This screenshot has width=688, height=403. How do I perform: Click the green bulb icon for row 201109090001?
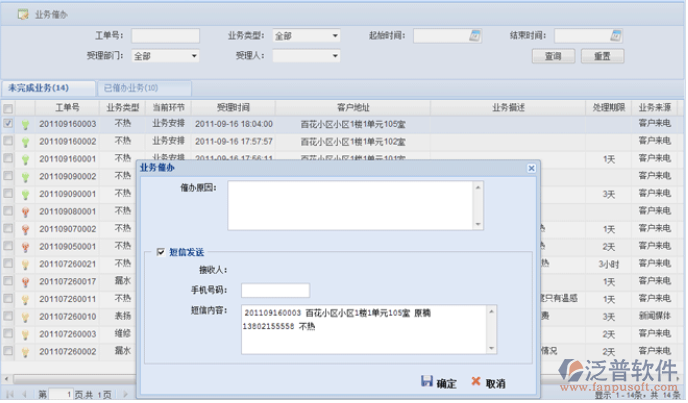click(x=25, y=195)
